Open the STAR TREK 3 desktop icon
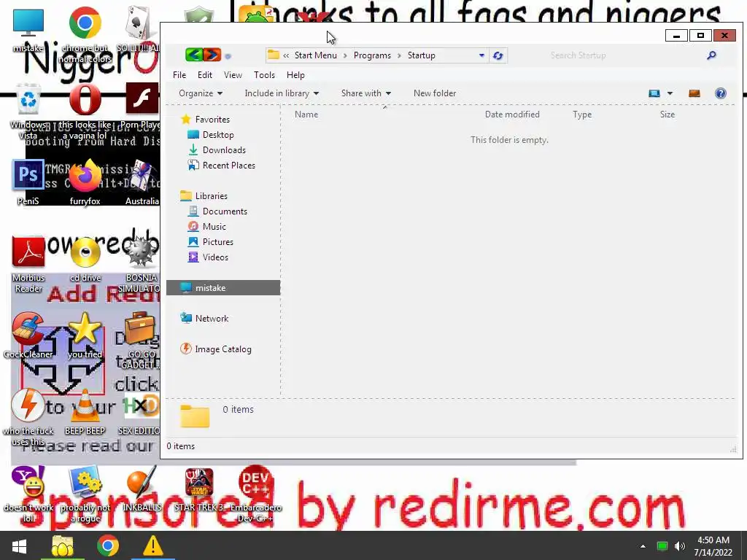This screenshot has width=747, height=560. tap(198, 482)
